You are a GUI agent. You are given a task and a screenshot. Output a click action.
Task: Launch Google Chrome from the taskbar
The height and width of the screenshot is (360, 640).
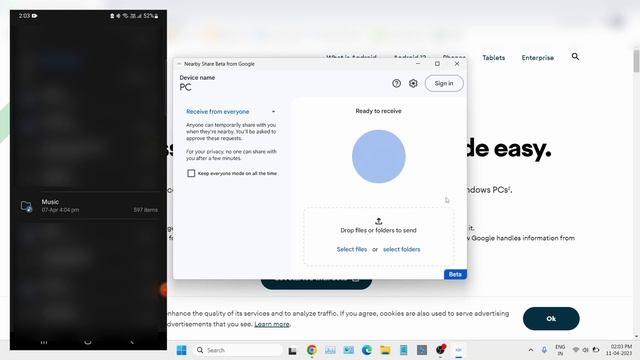point(312,350)
